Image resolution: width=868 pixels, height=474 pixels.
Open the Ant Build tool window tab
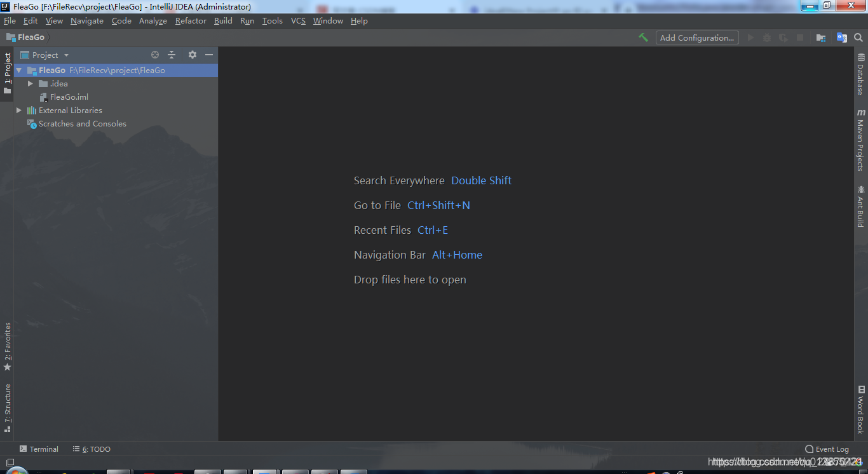(860, 207)
